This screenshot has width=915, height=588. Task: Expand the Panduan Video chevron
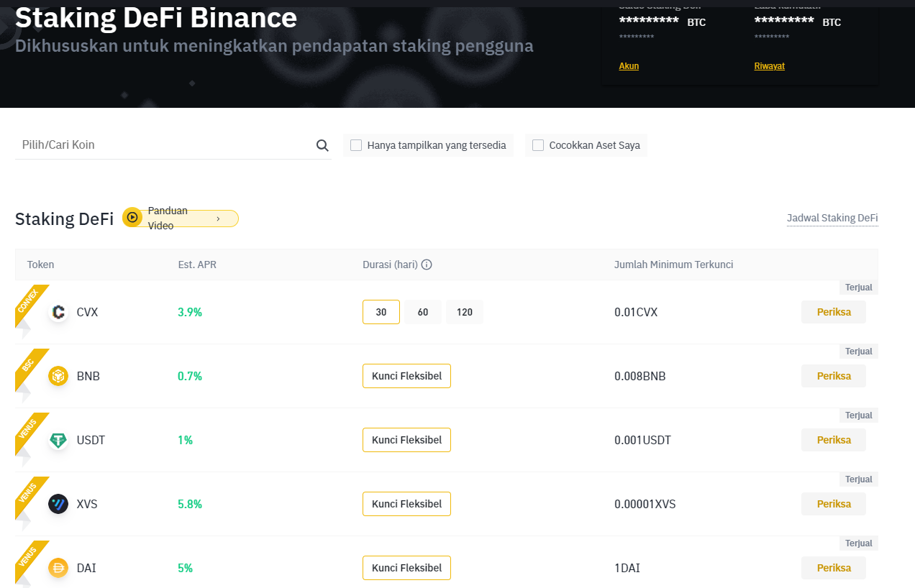pyautogui.click(x=218, y=219)
